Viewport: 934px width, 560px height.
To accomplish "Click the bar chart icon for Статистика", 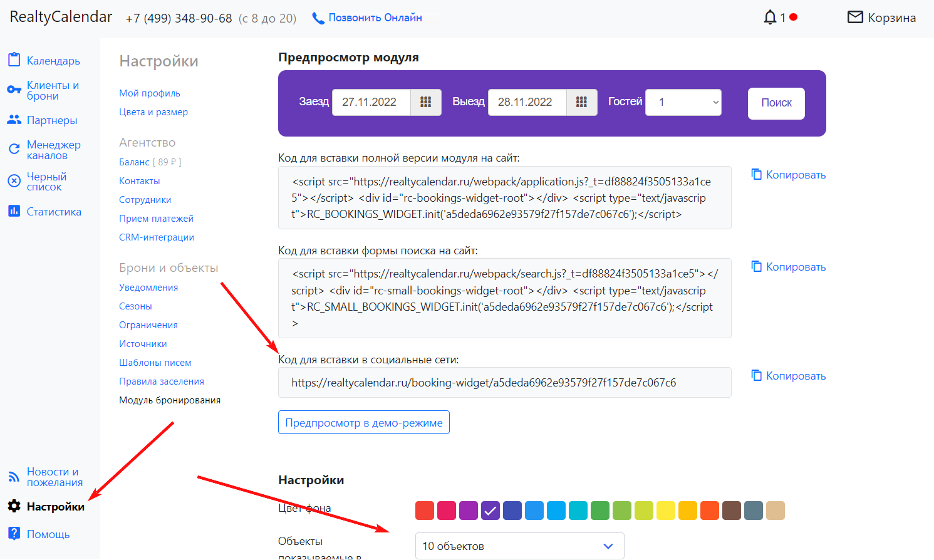I will 14,211.
